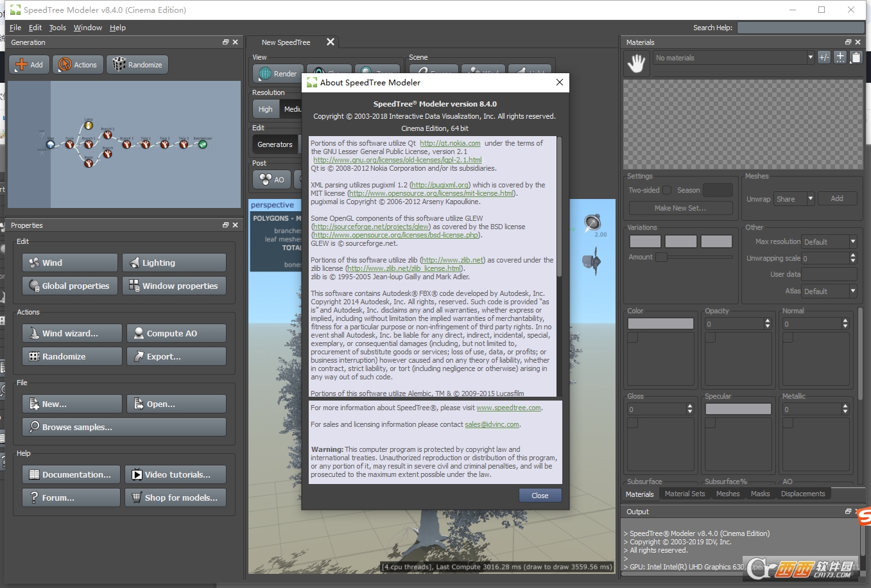Image resolution: width=871 pixels, height=588 pixels.
Task: Launch the Wind wizard
Action: tap(72, 333)
